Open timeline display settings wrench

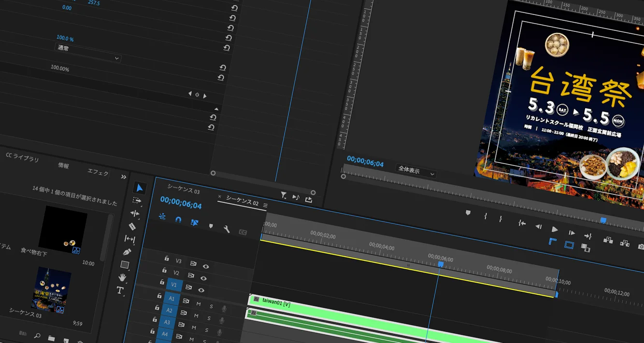coord(226,229)
